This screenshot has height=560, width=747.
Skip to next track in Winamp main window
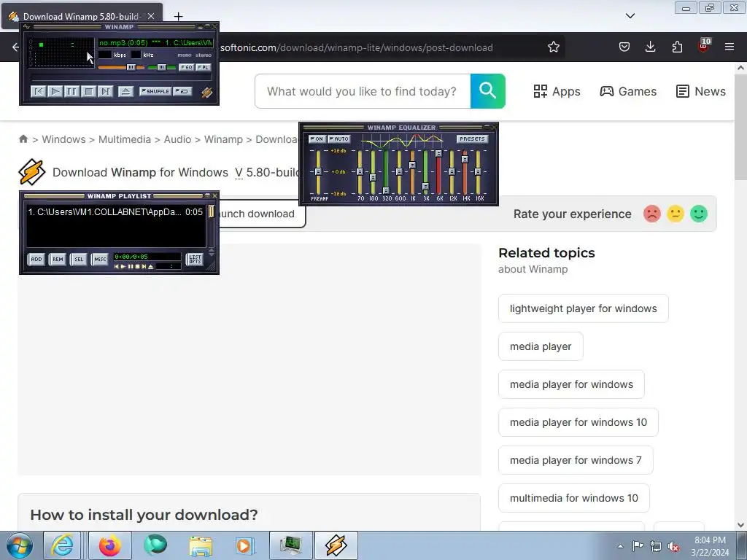click(x=105, y=91)
